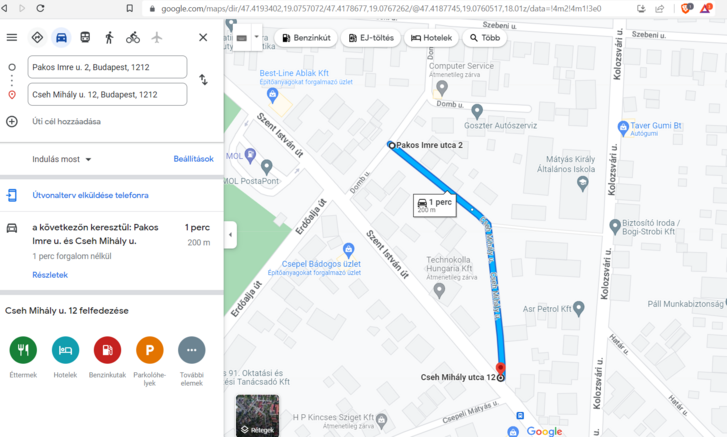Select the public transit travel mode
The width and height of the screenshot is (727, 437).
tap(85, 38)
